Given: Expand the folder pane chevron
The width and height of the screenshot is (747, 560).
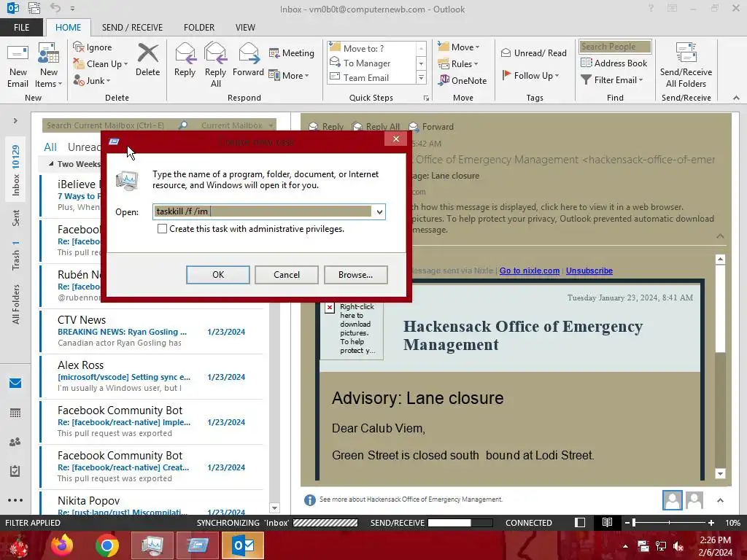Looking at the screenshot, I should click(15, 120).
